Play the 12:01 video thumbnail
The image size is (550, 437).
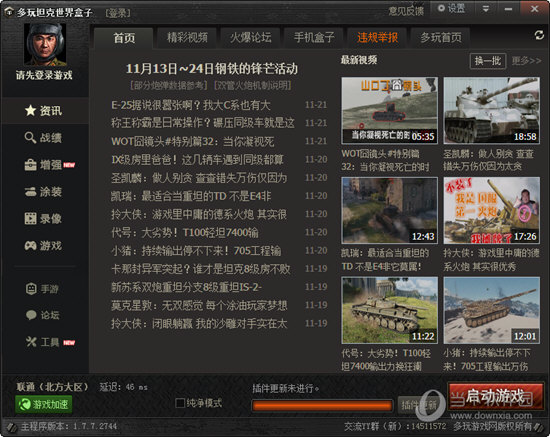[x=491, y=310]
